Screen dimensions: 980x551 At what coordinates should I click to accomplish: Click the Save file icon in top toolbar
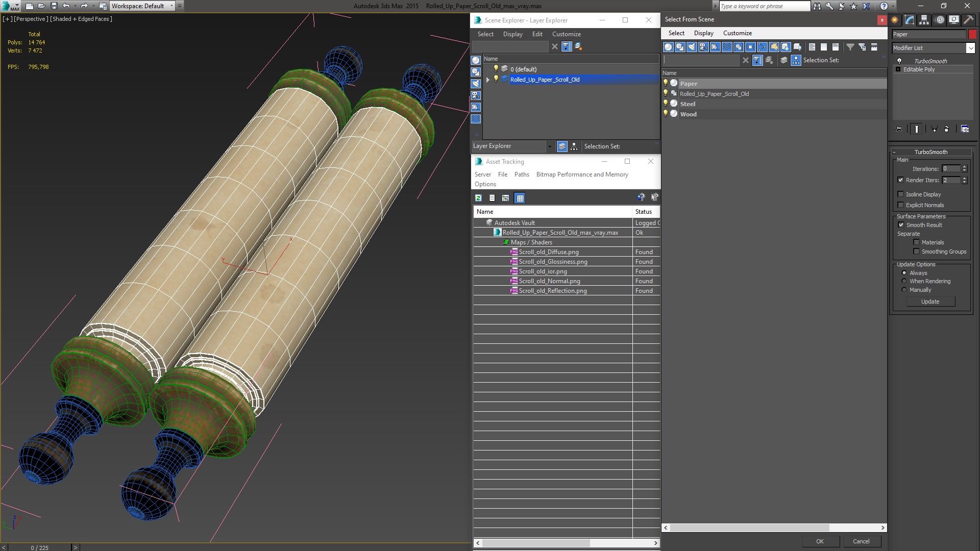coord(54,6)
